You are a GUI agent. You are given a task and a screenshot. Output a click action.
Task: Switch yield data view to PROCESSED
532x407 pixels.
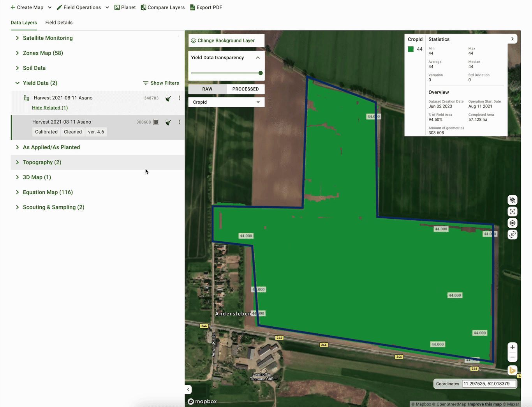coord(245,89)
